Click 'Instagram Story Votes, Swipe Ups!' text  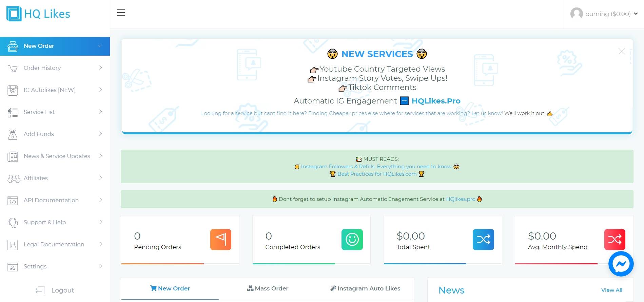coord(382,78)
